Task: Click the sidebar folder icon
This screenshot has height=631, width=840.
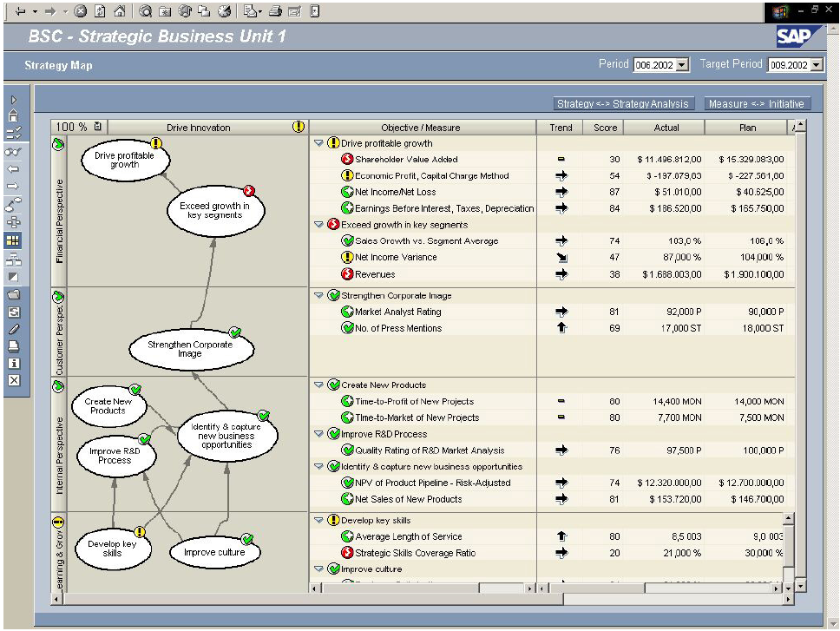Action: (x=14, y=294)
